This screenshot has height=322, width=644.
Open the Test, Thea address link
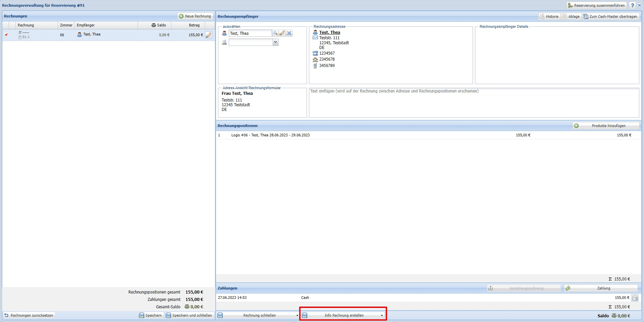[x=329, y=33]
